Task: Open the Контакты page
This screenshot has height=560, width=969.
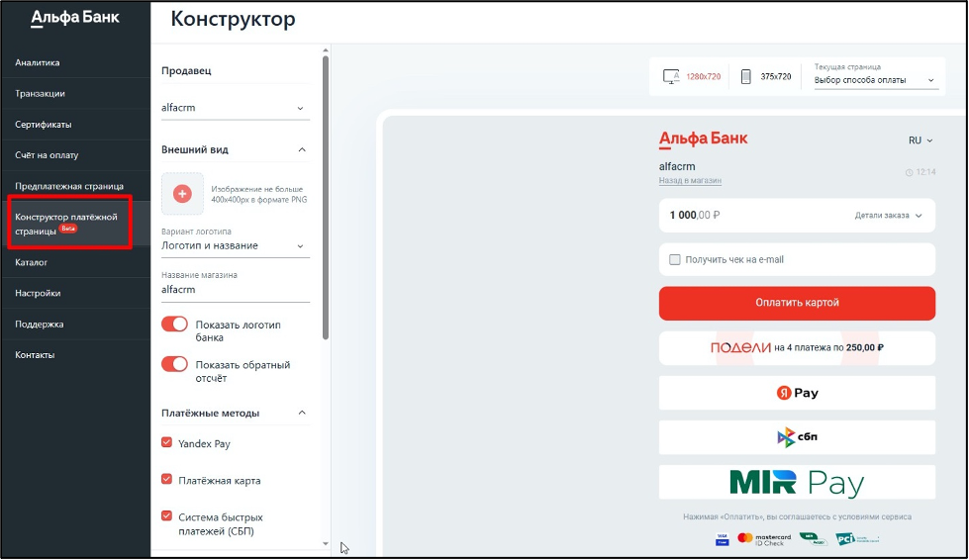Action: [36, 355]
